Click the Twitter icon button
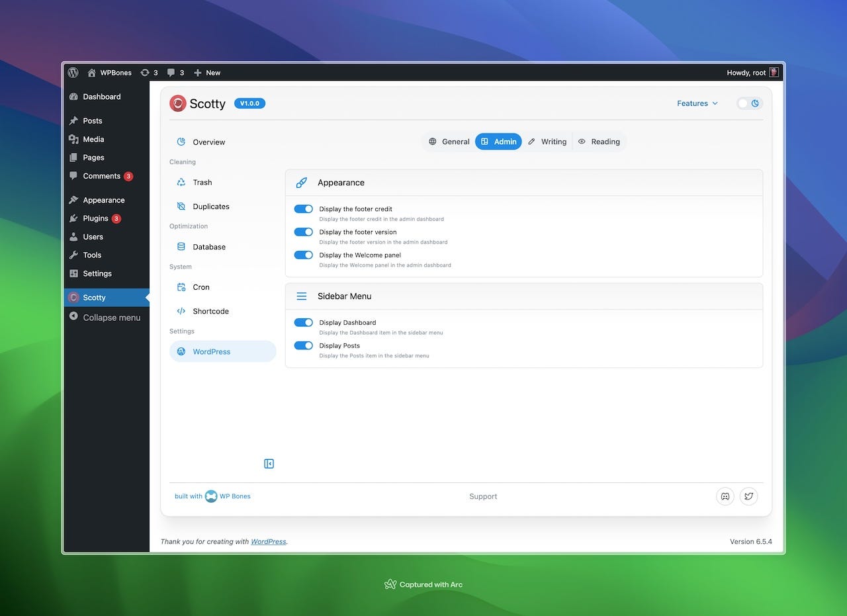Screen dimensions: 847x616 tap(748, 496)
